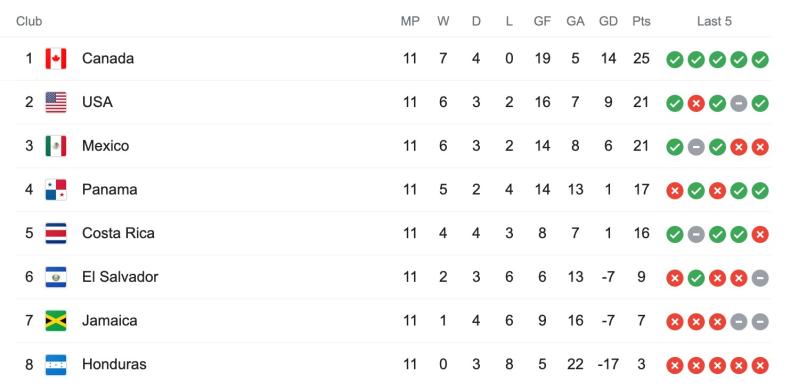Click Canada's last green win icon

760,60
